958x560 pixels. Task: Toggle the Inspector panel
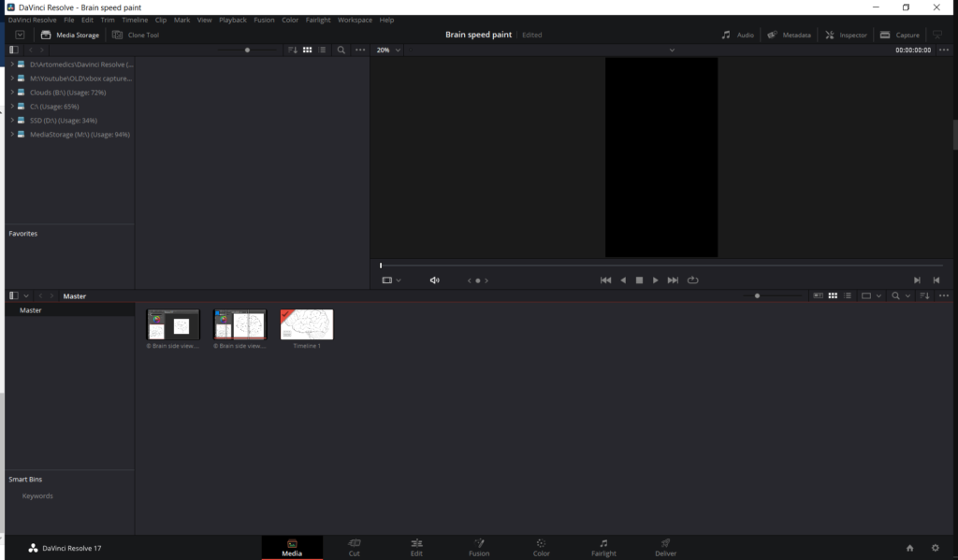click(x=845, y=35)
